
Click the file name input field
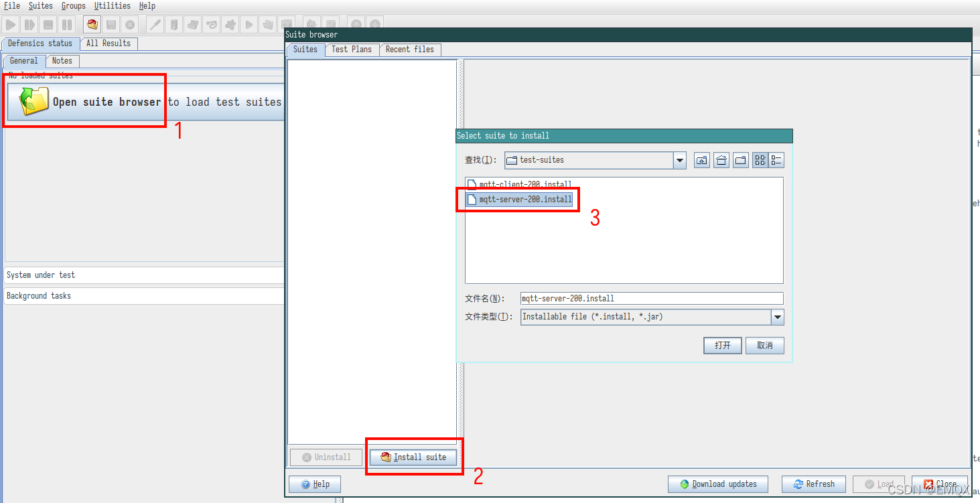coord(651,299)
